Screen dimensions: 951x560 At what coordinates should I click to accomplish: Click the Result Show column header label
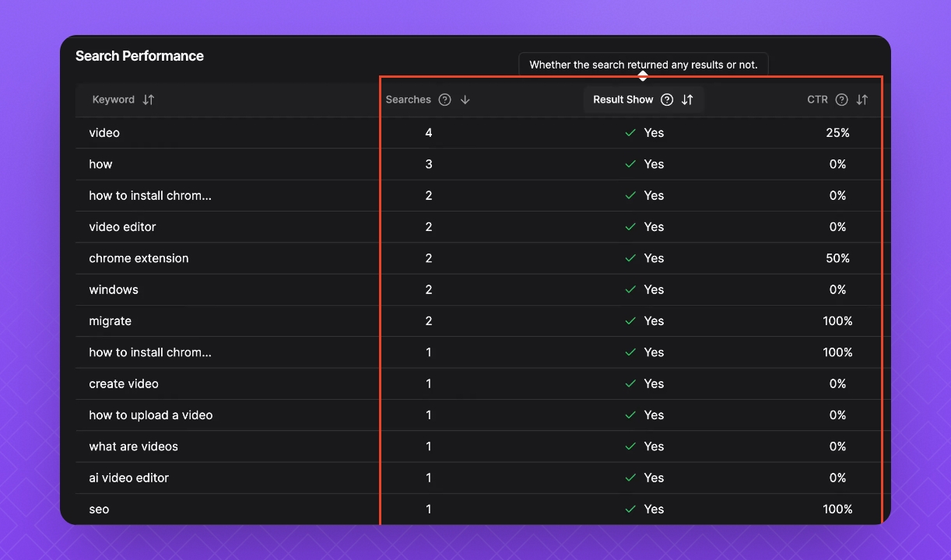(x=623, y=100)
